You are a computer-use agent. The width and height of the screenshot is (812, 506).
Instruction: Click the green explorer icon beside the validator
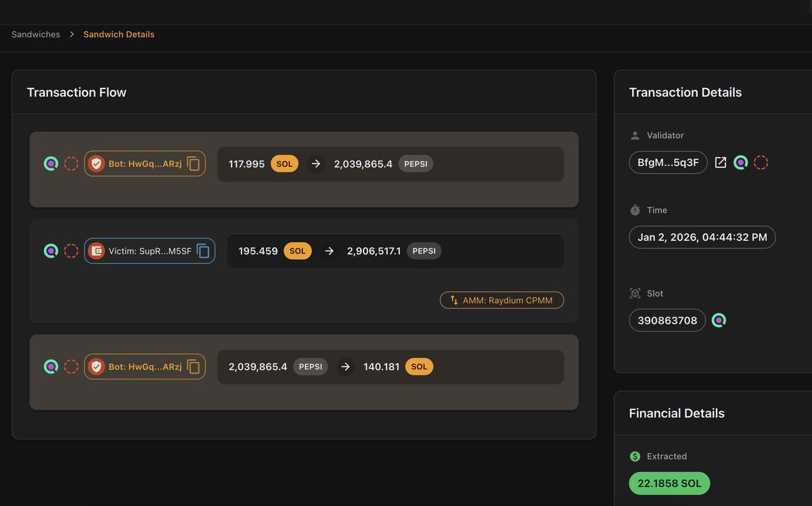[x=741, y=162]
